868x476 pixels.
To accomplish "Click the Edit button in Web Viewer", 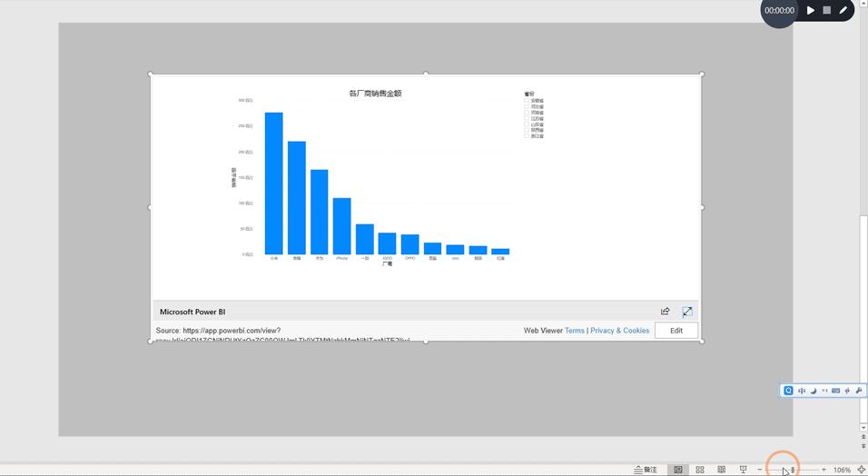I will coord(676,331).
